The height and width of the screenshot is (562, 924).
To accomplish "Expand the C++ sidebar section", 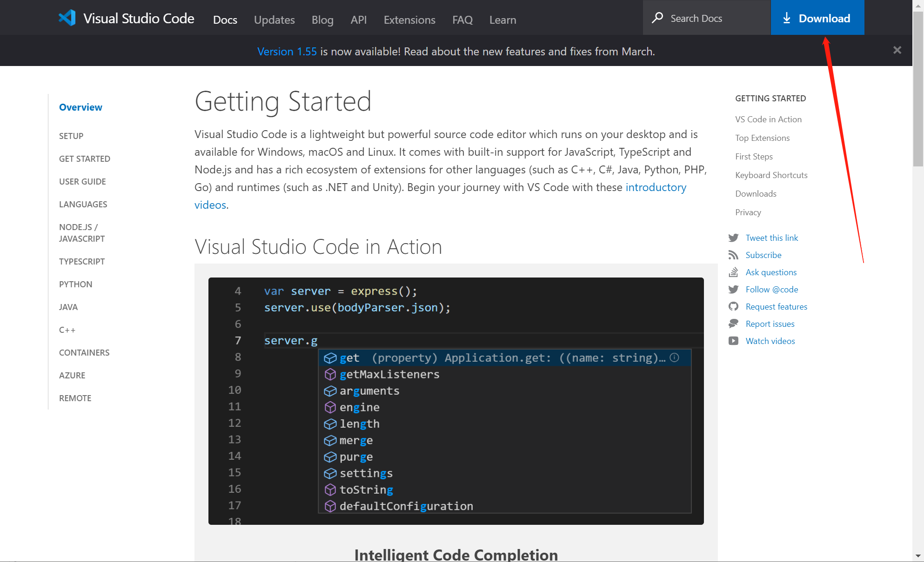I will coord(67,330).
